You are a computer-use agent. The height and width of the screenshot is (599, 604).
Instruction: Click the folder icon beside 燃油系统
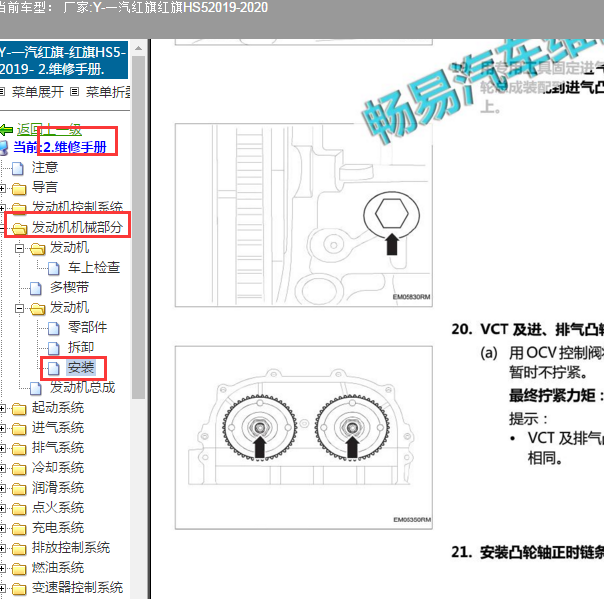pos(19,569)
